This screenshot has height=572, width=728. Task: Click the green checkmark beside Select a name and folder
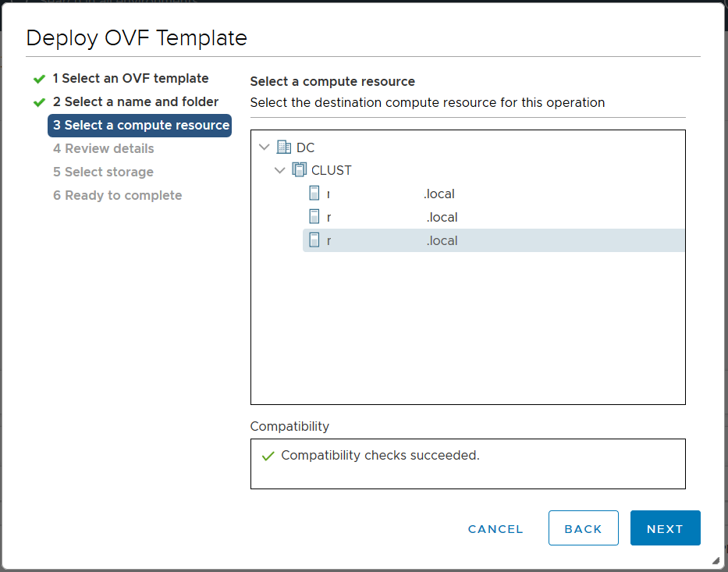(x=40, y=102)
